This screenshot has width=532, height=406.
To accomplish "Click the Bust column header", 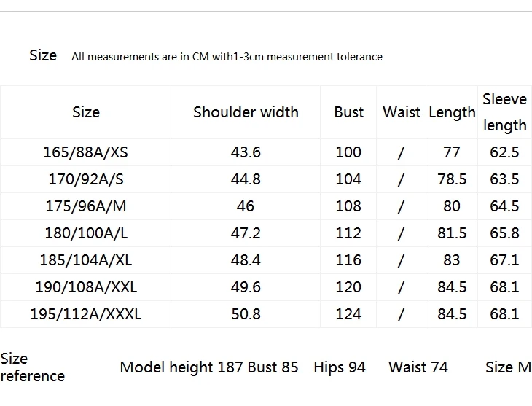I will (x=348, y=112).
